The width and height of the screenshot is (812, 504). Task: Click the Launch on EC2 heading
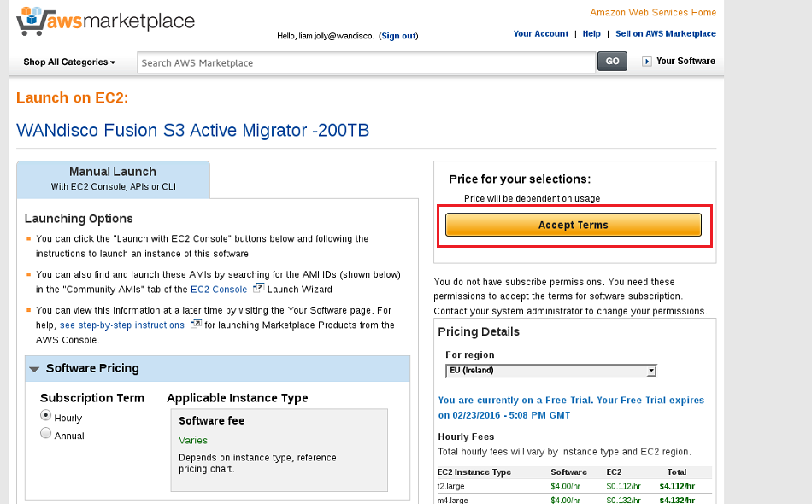tap(72, 97)
